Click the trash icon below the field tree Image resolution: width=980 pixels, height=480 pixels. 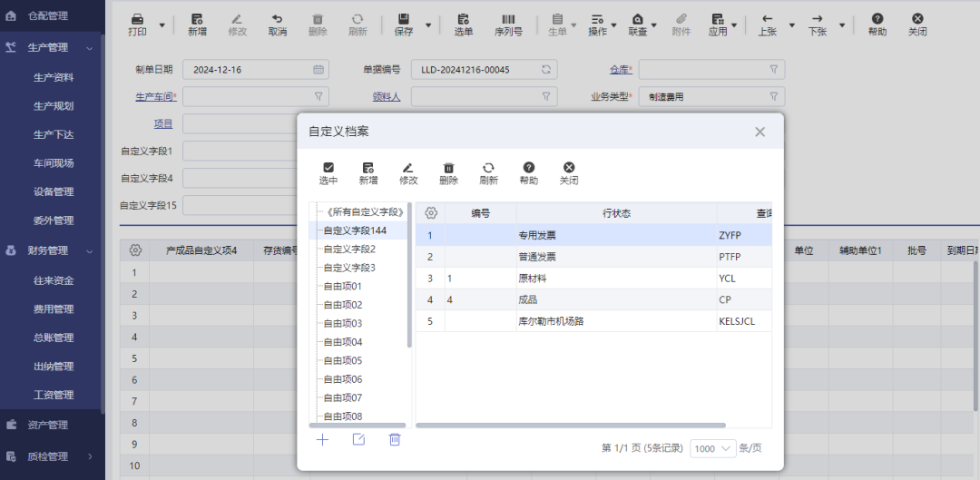click(x=395, y=439)
